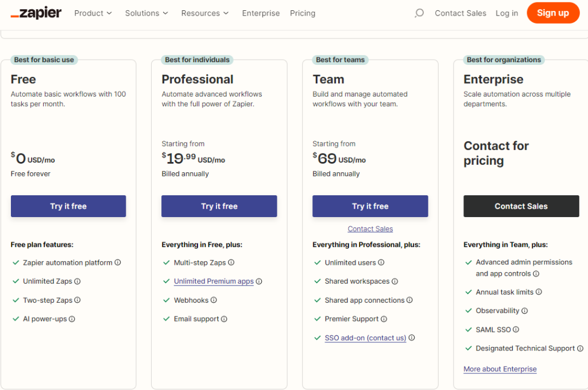Screen dimensions: 588x390
Task: Click info icon beside Webhooks
Action: coord(214,300)
